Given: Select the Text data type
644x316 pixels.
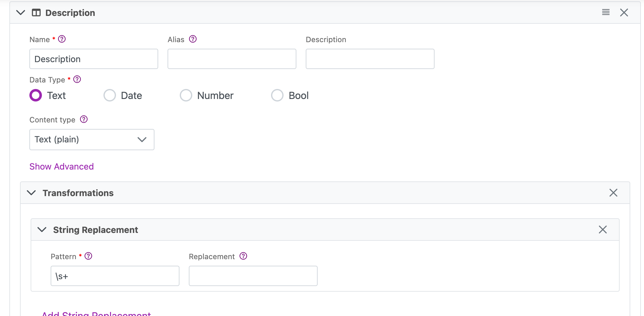Looking at the screenshot, I should point(36,95).
